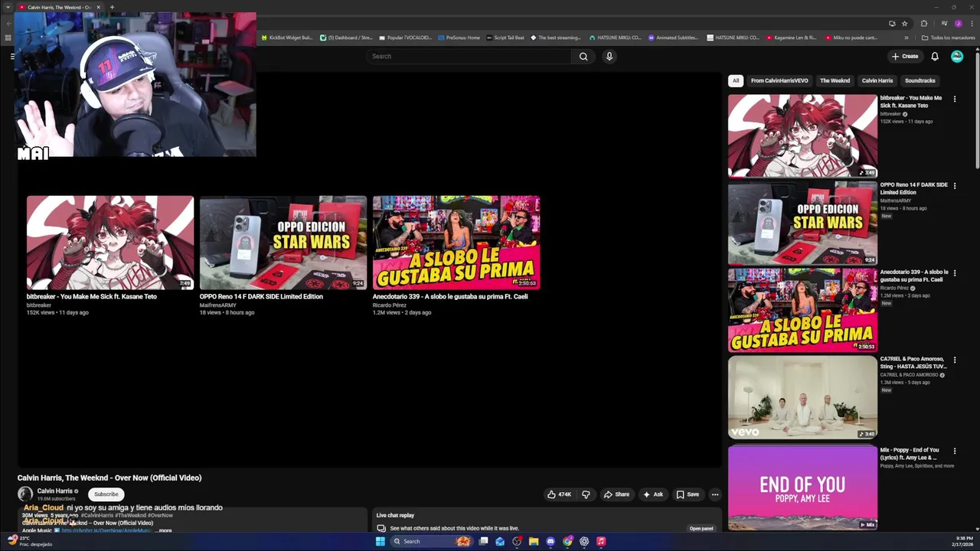The height and width of the screenshot is (551, 980).
Task: Open Apple Music app from taskbar
Action: tap(601, 541)
